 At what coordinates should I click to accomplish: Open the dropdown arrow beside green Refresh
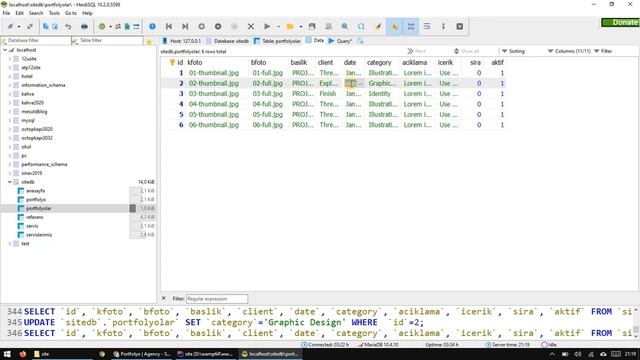pos(110,27)
